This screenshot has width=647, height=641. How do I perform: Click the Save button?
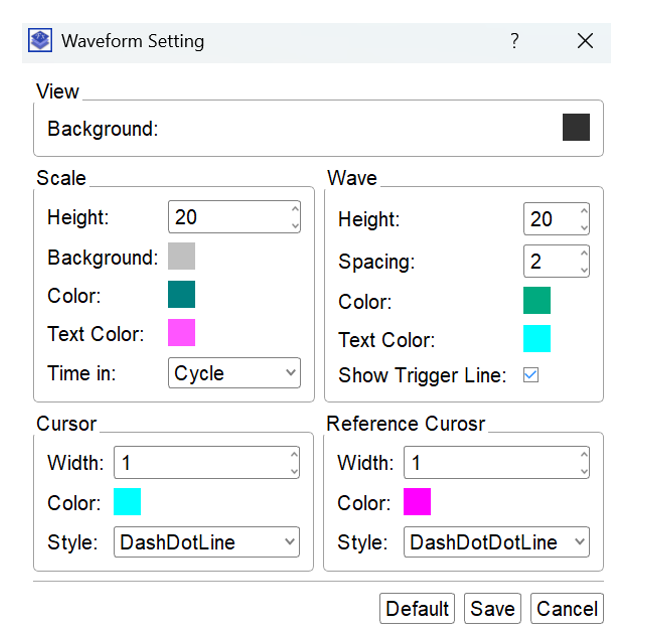[492, 608]
